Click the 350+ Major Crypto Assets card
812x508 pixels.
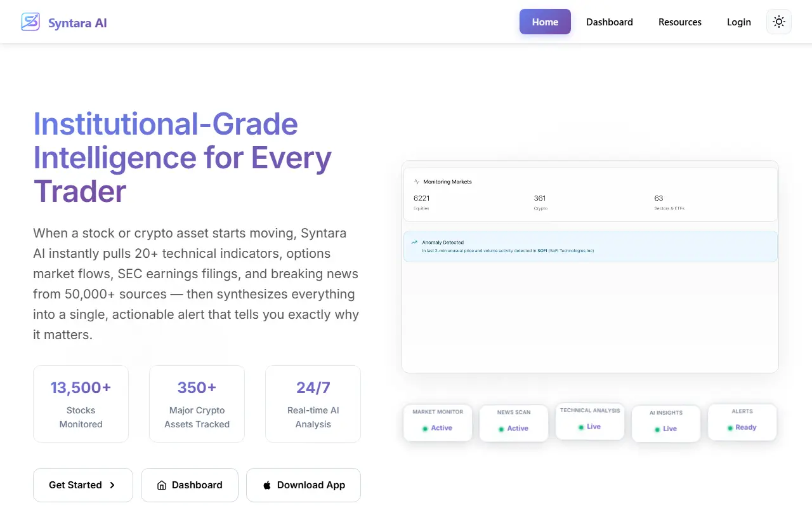[197, 404]
